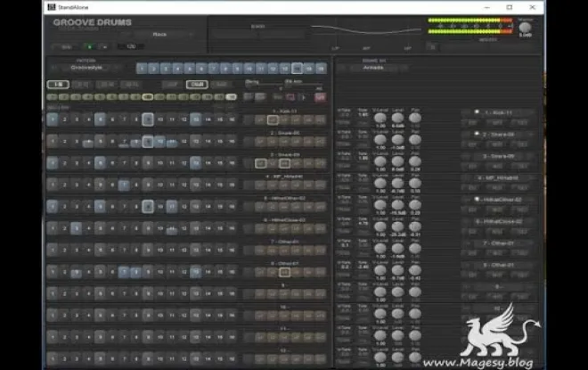The image size is (588, 370).
Task: Click the small play arrow beside the pink button
Action: (x=304, y=97)
